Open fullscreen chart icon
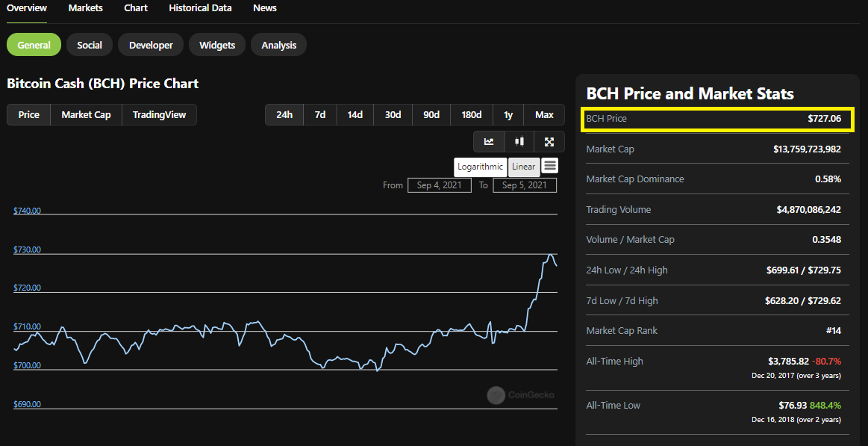Screen dimensions: 868x446 coord(549,142)
